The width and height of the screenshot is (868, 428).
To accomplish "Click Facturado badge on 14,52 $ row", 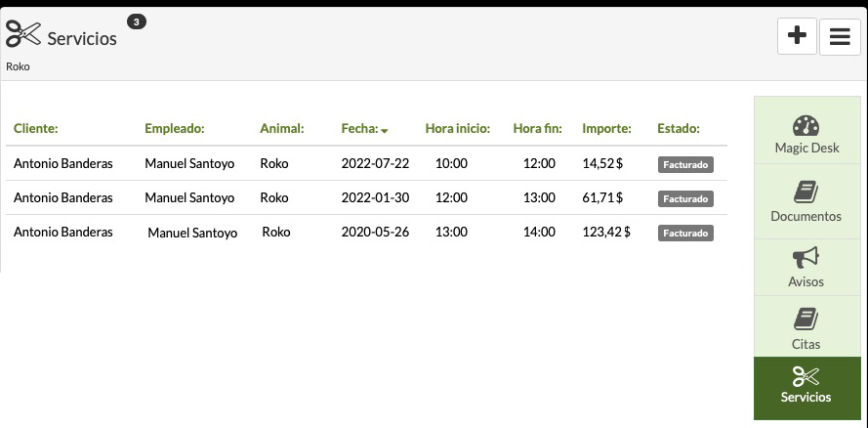I will 685,165.
